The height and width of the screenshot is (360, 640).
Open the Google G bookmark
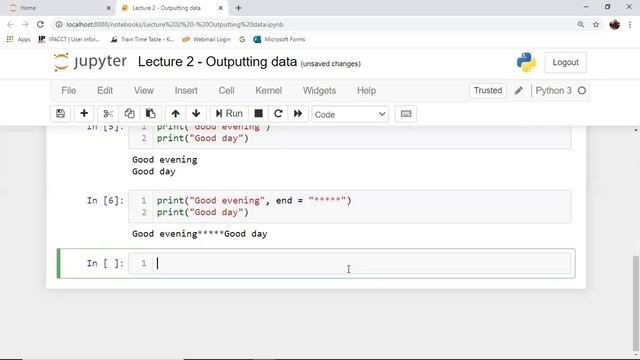[x=242, y=39]
